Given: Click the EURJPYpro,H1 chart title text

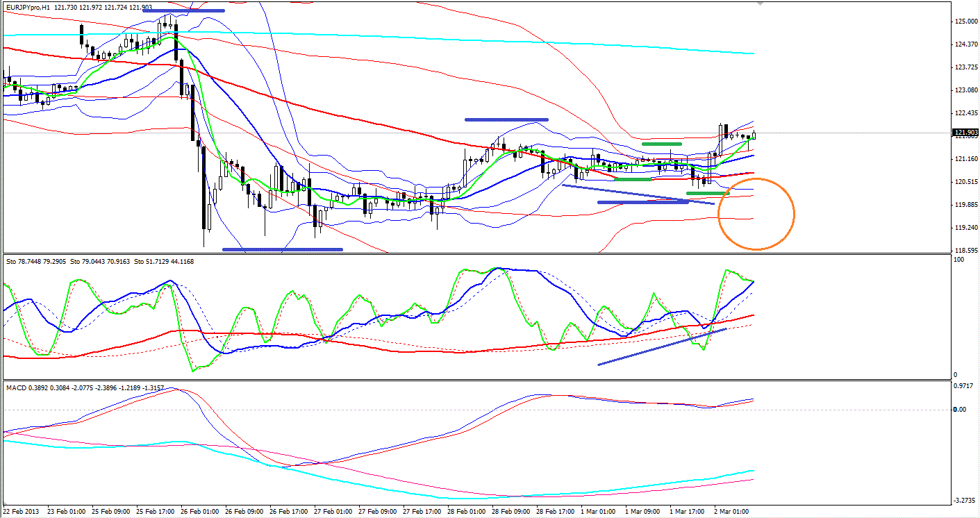Looking at the screenshot, I should (28, 7).
